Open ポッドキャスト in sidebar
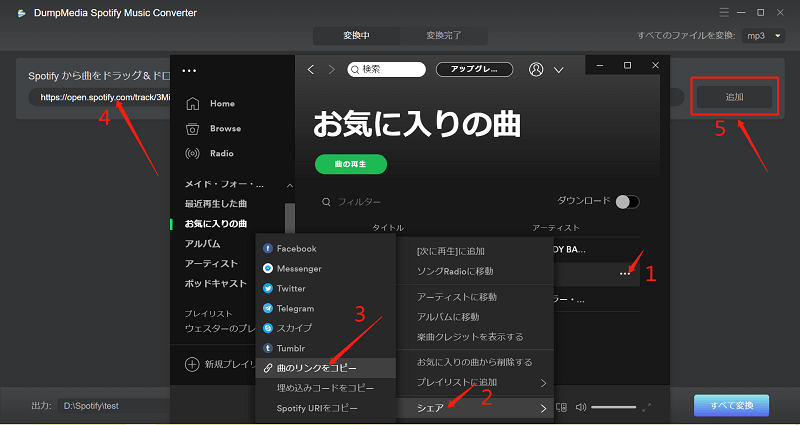The width and height of the screenshot is (800, 425). 216,283
